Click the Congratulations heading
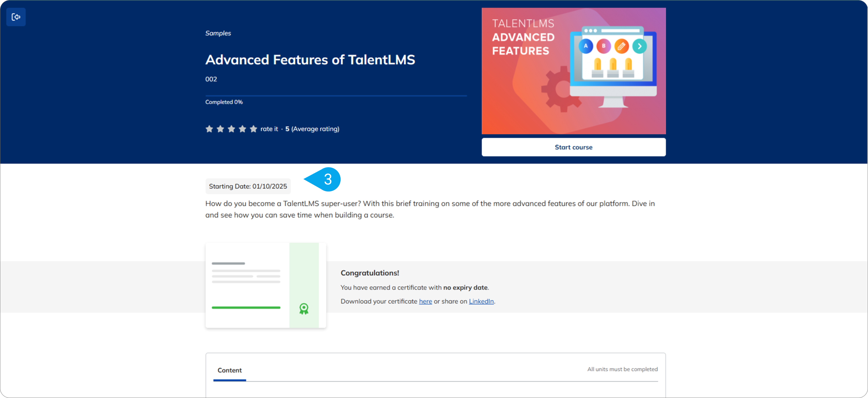This screenshot has height=398, width=868. tap(370, 273)
